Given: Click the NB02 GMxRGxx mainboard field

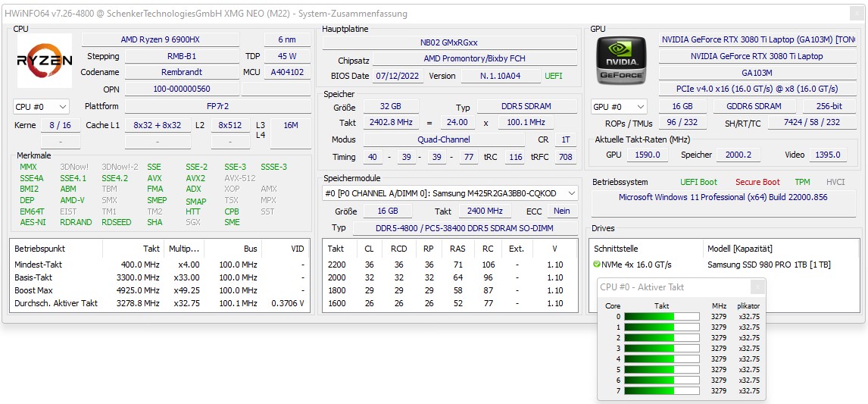Looking at the screenshot, I should [449, 42].
